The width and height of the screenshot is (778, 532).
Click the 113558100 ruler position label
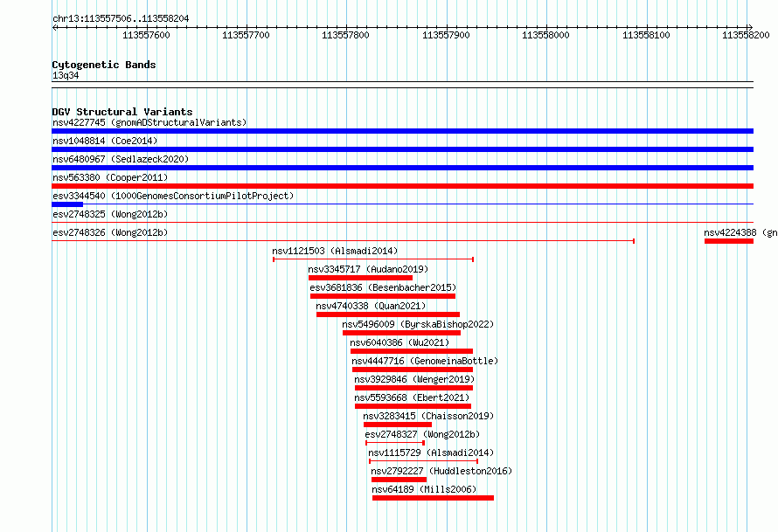(646, 35)
